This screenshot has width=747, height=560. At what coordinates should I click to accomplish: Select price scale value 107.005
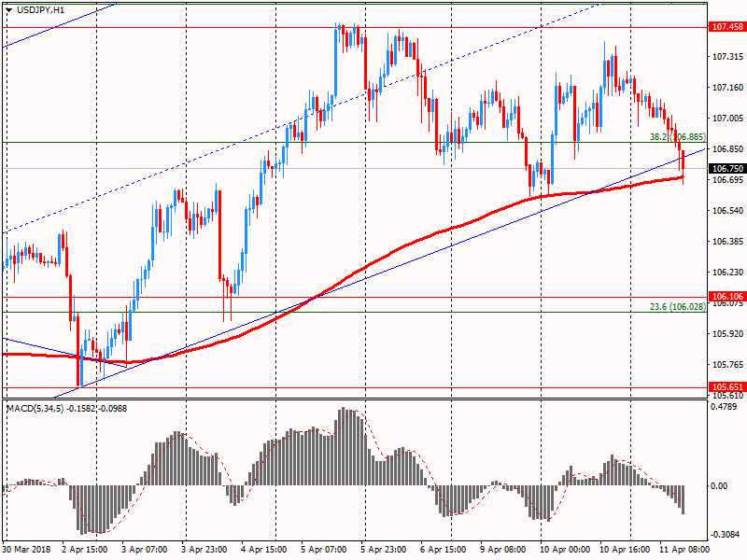(727, 119)
